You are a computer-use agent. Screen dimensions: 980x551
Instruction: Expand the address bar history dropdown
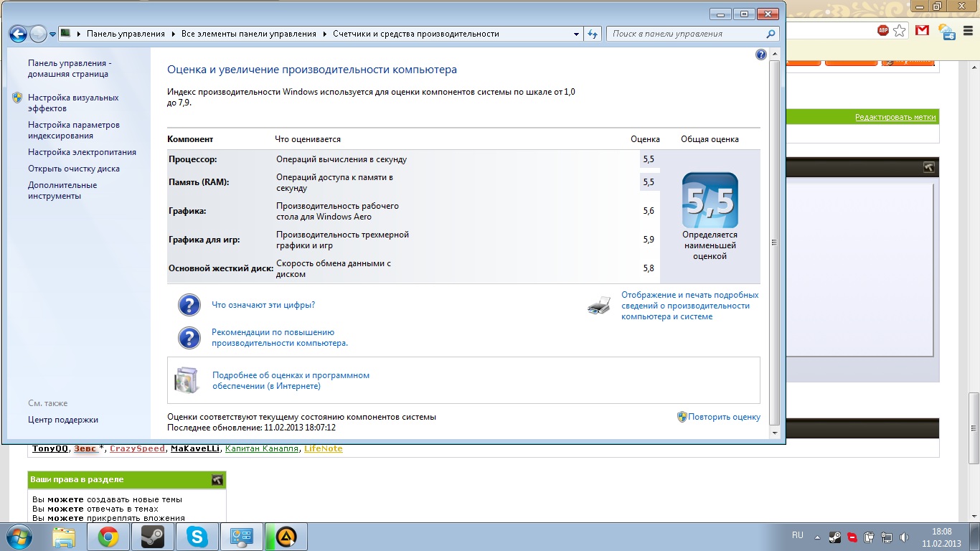(576, 34)
